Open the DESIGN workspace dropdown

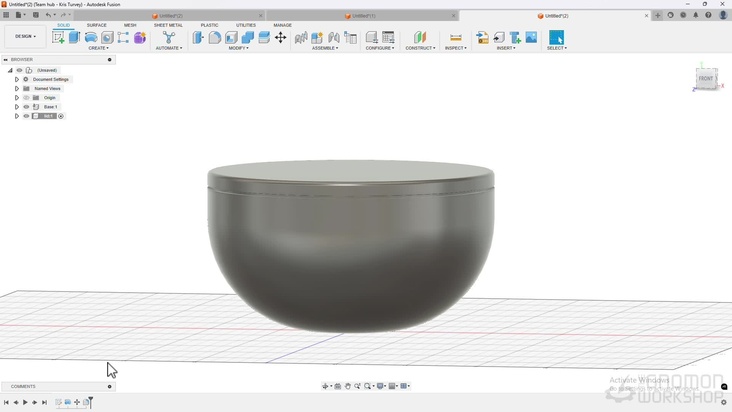tap(24, 37)
